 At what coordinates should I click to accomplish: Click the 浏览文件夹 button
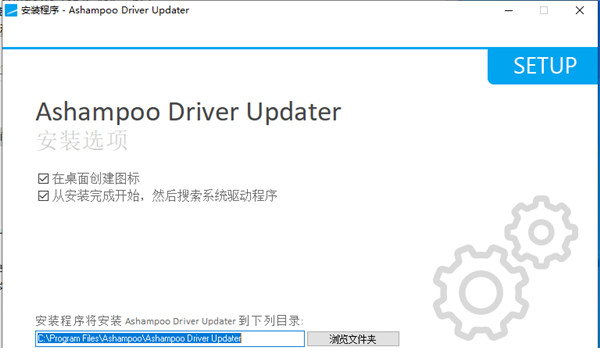click(x=353, y=339)
